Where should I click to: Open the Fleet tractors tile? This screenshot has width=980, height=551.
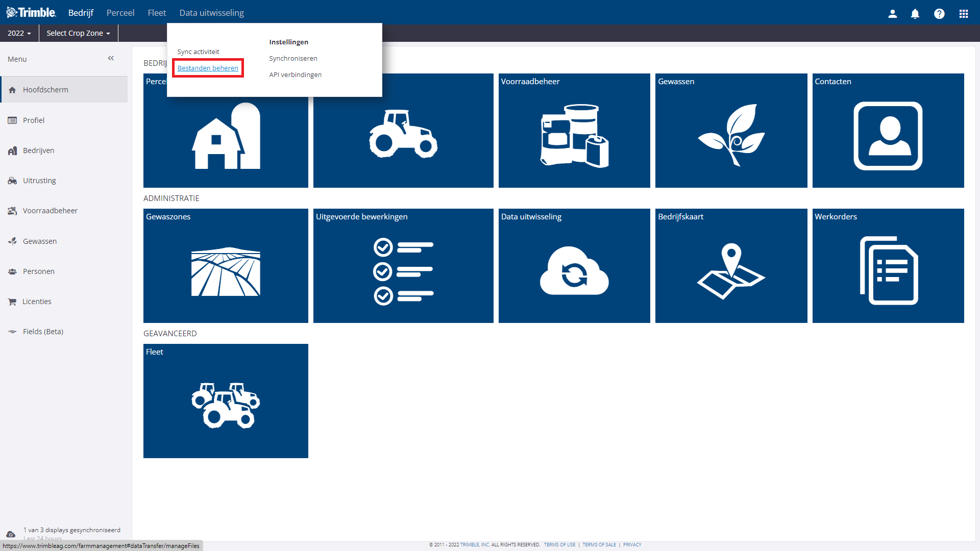click(226, 401)
